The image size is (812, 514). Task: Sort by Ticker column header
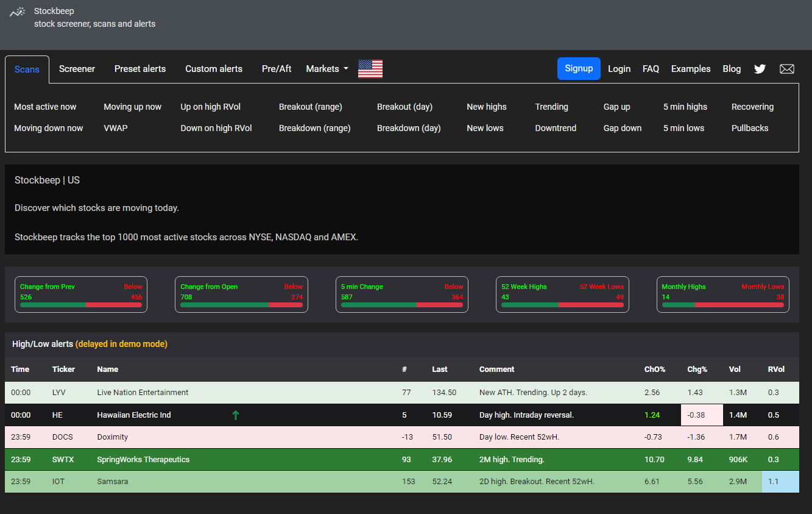pyautogui.click(x=64, y=369)
